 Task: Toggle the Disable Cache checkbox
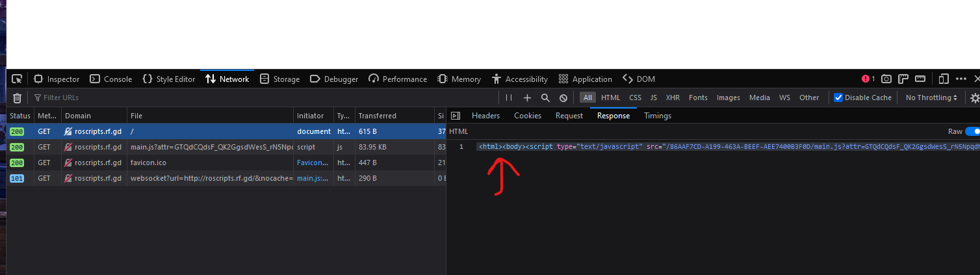[x=838, y=98]
